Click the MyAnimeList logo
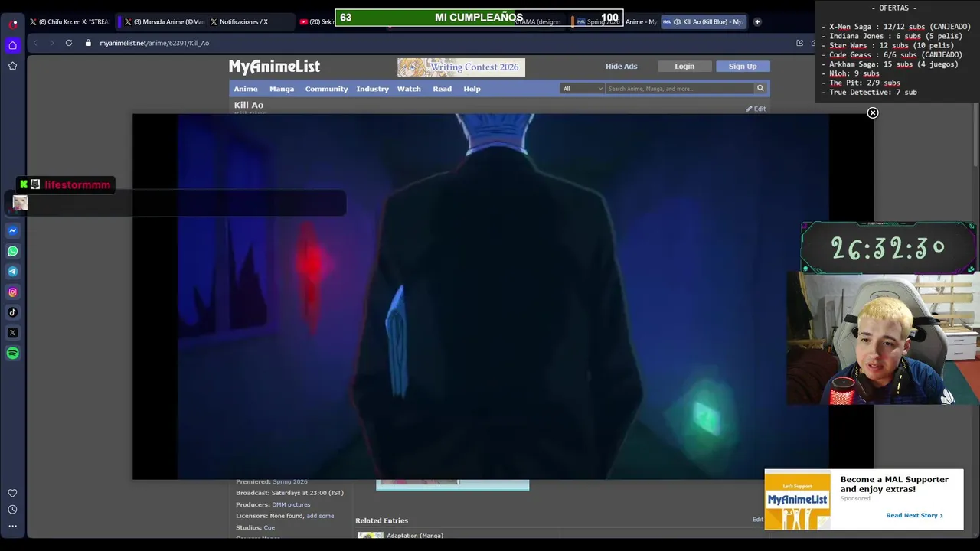Image resolution: width=980 pixels, height=551 pixels. 274,67
